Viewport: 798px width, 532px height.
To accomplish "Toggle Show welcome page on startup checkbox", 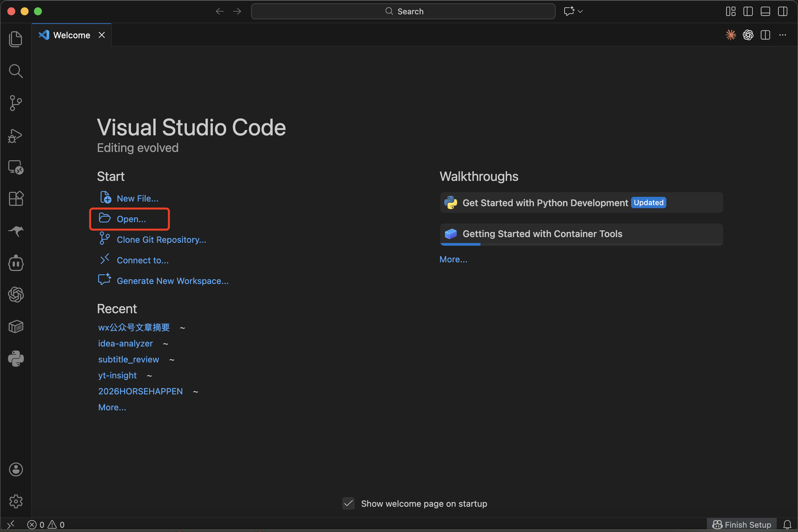I will 348,503.
